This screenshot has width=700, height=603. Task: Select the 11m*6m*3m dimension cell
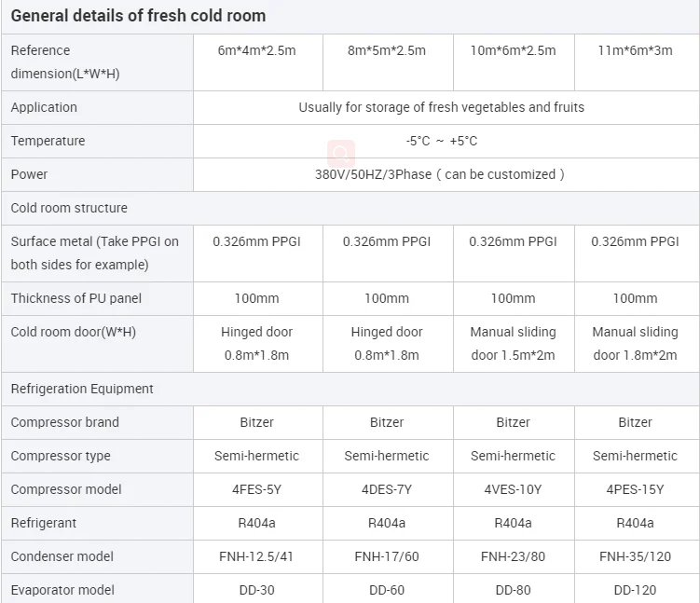point(635,50)
